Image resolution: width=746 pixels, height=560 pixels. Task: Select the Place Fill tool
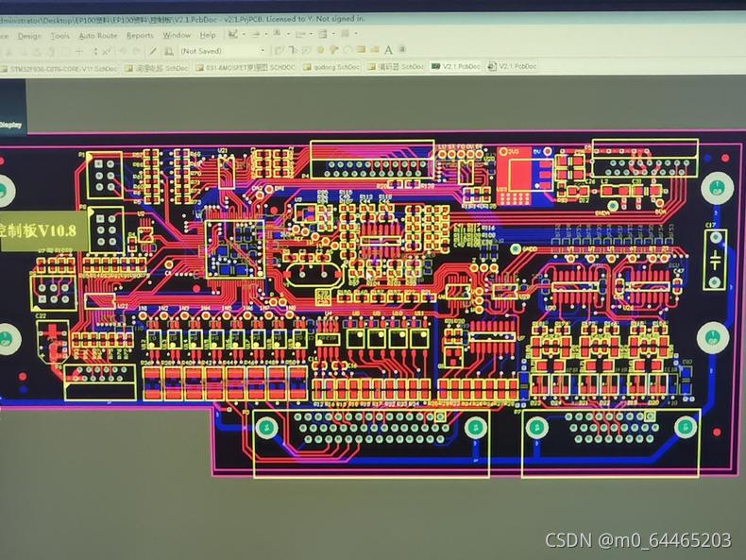point(361,49)
